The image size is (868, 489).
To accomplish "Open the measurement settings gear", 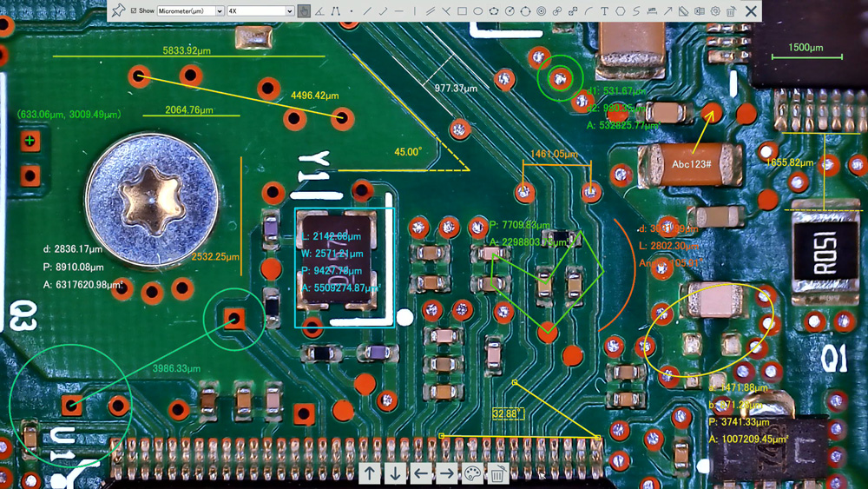I will click(x=715, y=11).
